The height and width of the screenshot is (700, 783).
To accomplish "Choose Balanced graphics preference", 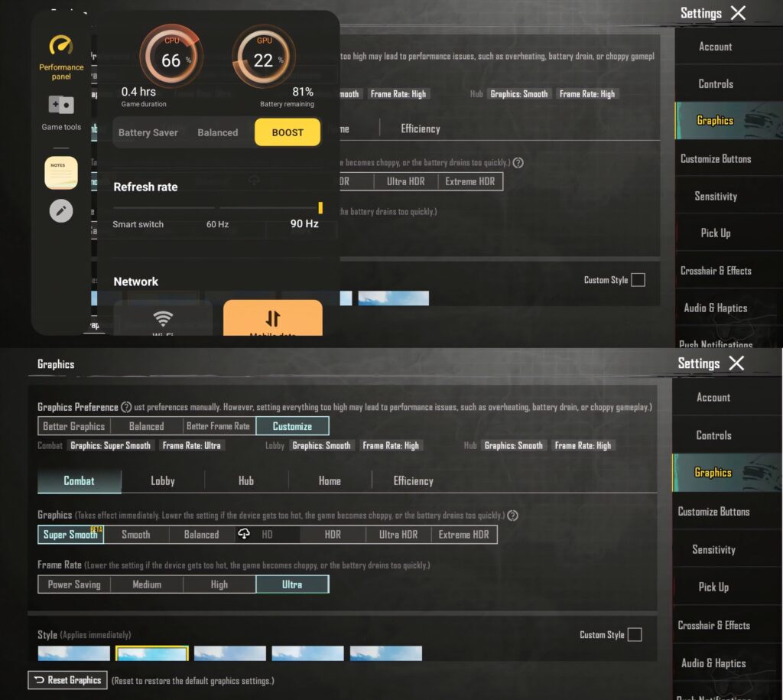I will [146, 426].
